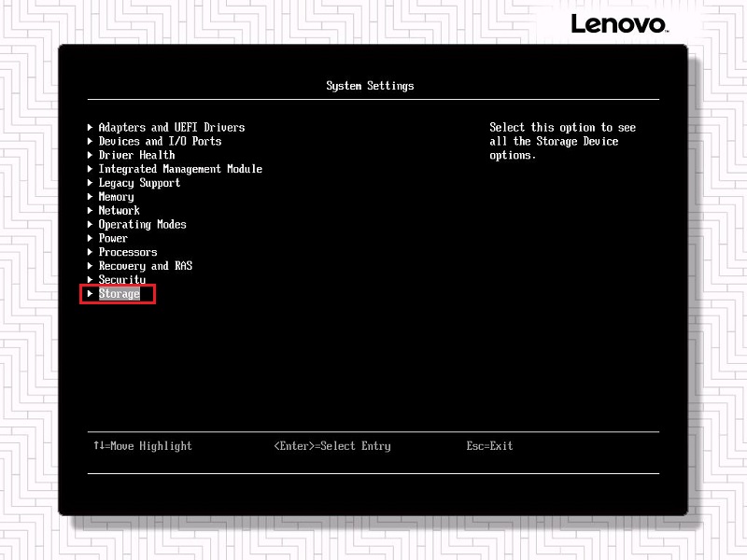This screenshot has height=560, width=747.
Task: Click the Move Highlight arrows hint
Action: [x=142, y=446]
